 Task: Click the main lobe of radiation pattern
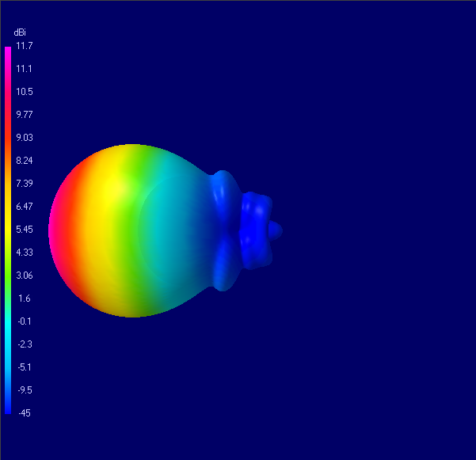tap(129, 230)
